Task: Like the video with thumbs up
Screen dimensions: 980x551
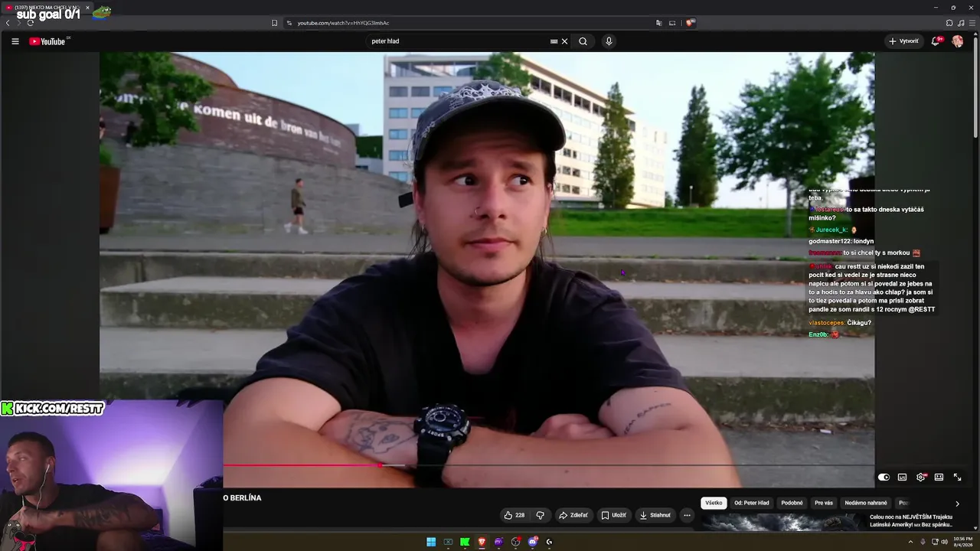Action: pyautogui.click(x=508, y=515)
